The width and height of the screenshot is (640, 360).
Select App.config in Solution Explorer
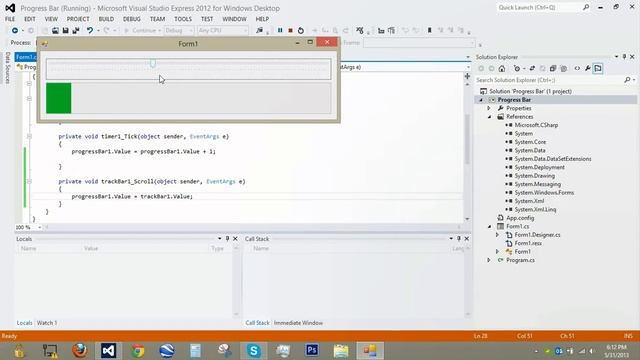pyautogui.click(x=520, y=218)
